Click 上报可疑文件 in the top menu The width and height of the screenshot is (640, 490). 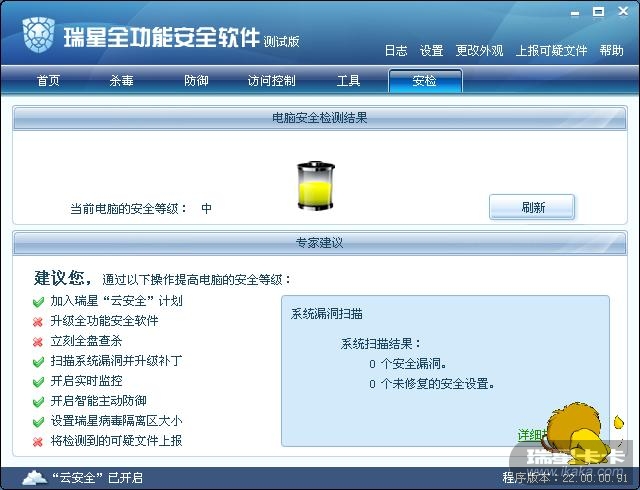[551, 50]
